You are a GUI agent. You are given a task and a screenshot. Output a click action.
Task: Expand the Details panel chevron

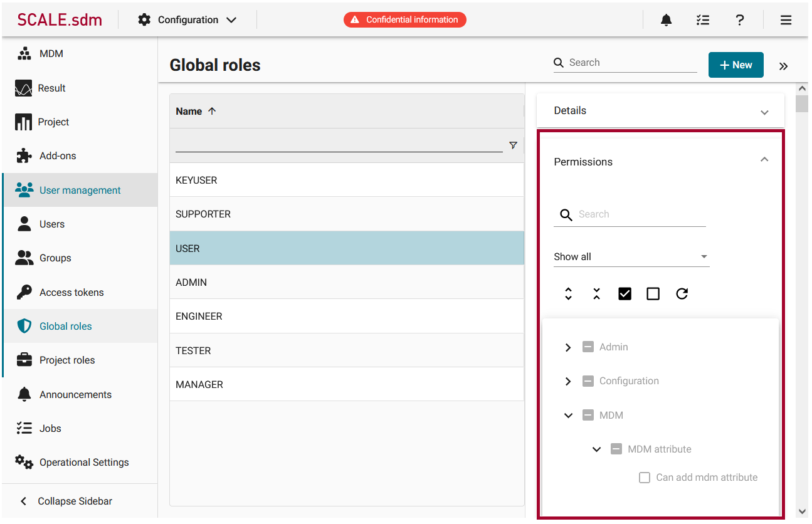pos(764,112)
